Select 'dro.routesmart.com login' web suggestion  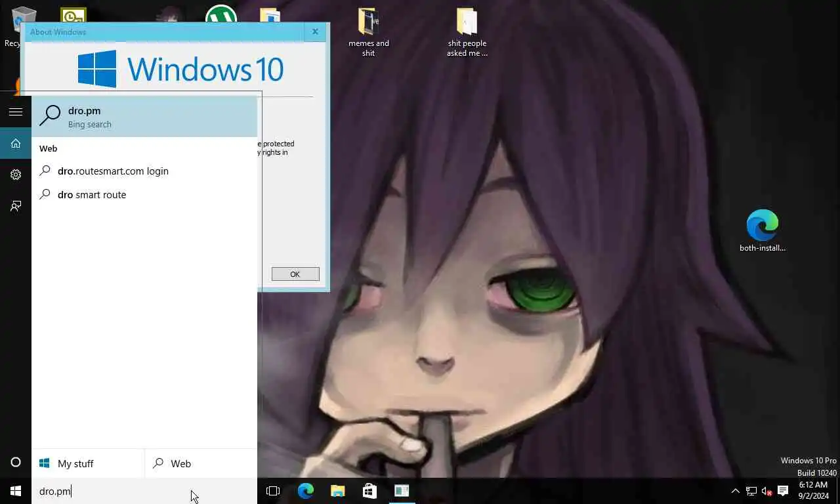point(144,171)
